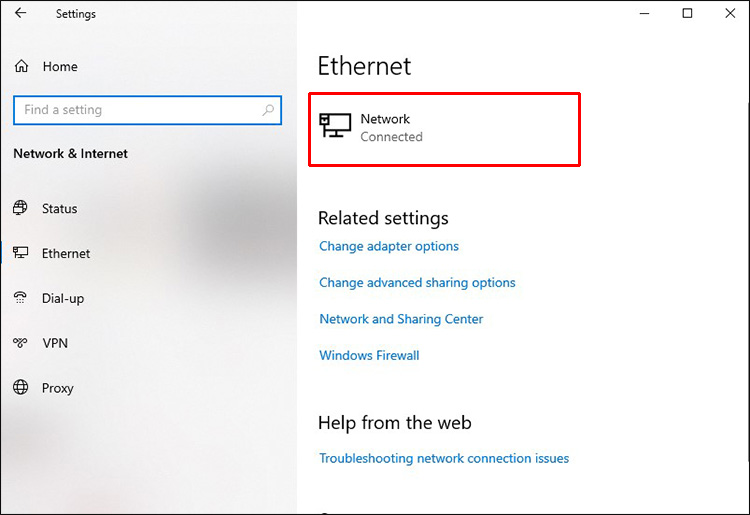Select Dial-up in the sidebar
Screen dimensions: 750x515
(x=63, y=298)
